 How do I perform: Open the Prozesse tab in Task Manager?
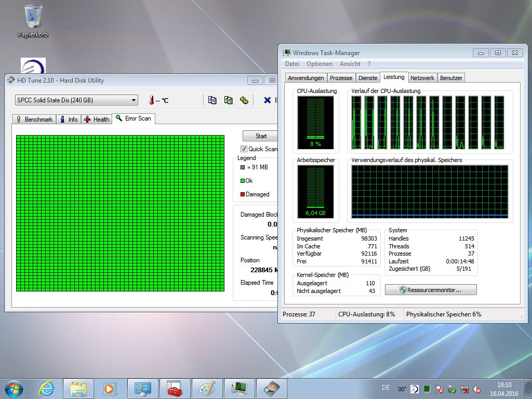click(341, 78)
